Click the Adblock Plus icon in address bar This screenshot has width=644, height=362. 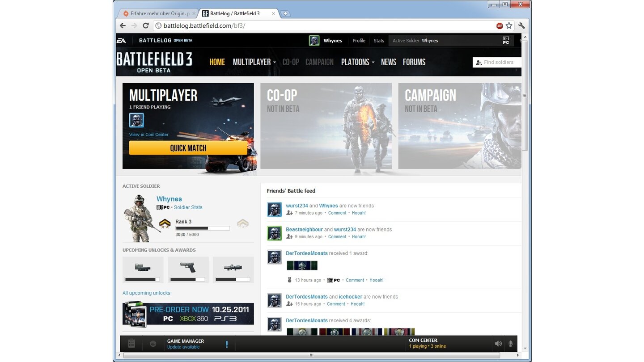(x=500, y=26)
